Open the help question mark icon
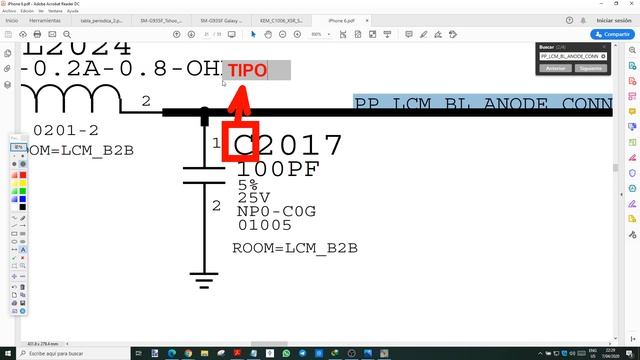640x360 pixels. 569,20
